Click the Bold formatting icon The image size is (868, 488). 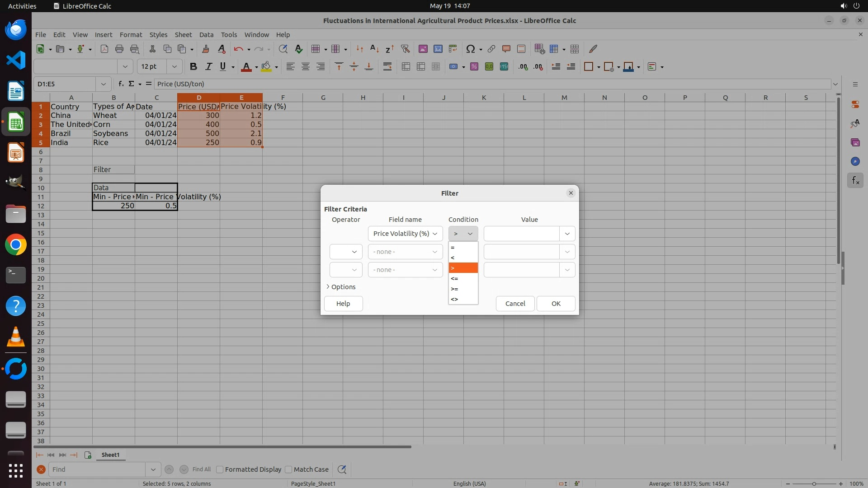(193, 67)
